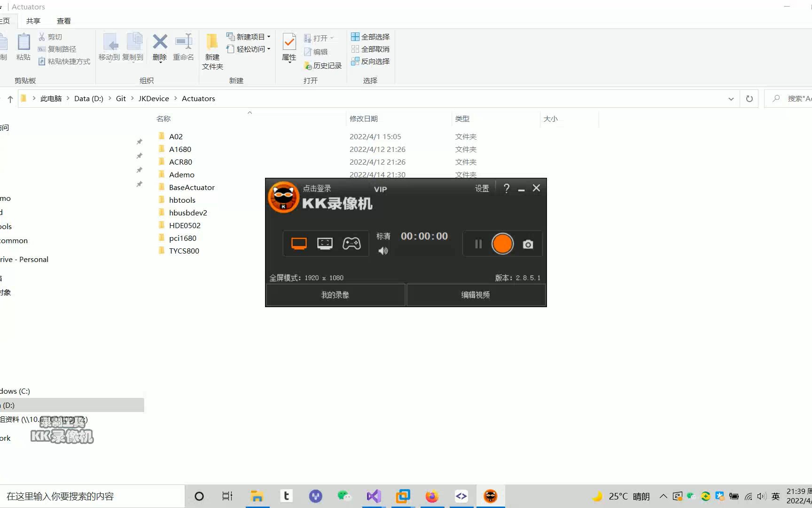The width and height of the screenshot is (812, 508).
Task: Select the TYCS800 folder
Action: tap(184, 251)
